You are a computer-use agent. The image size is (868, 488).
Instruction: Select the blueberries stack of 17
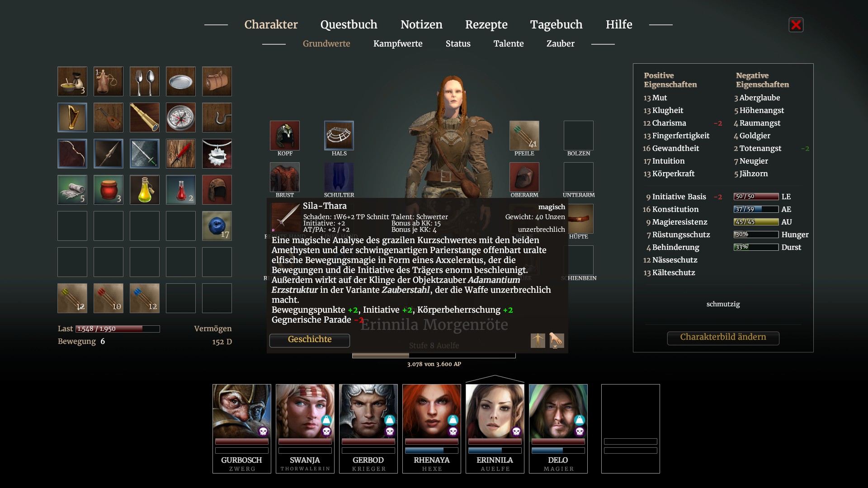[217, 226]
